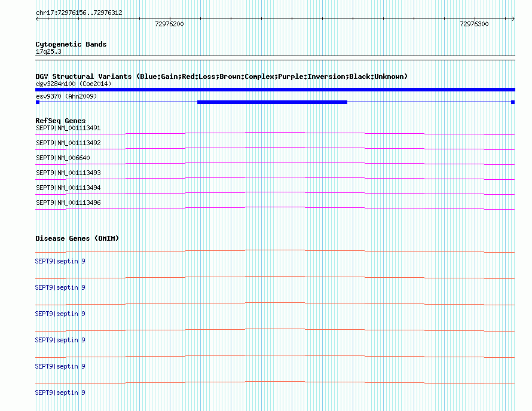Click the left arrow of the ruler

pos(37,19)
